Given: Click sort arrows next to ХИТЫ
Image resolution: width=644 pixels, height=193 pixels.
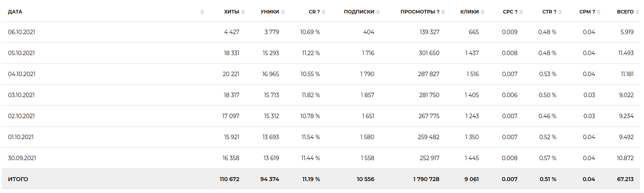Looking at the screenshot, I should point(243,12).
